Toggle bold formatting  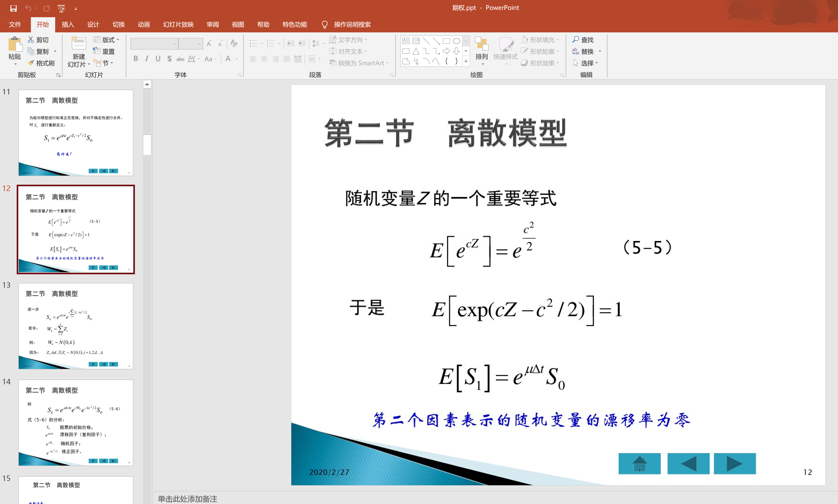(136, 58)
